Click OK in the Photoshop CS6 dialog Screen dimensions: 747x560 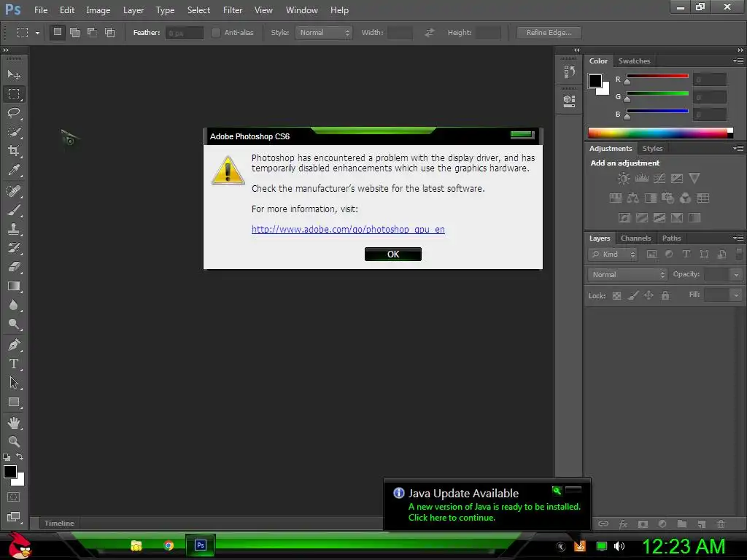click(x=393, y=254)
